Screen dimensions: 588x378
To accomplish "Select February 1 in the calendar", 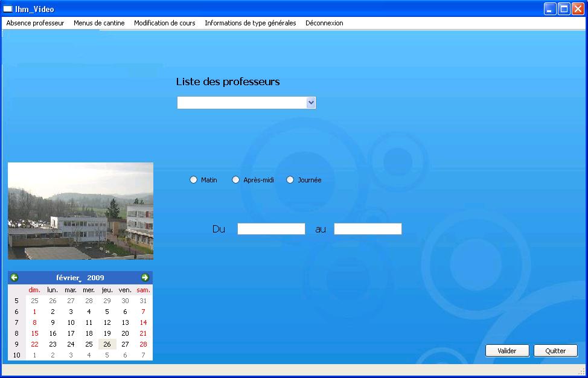I will point(34,312).
